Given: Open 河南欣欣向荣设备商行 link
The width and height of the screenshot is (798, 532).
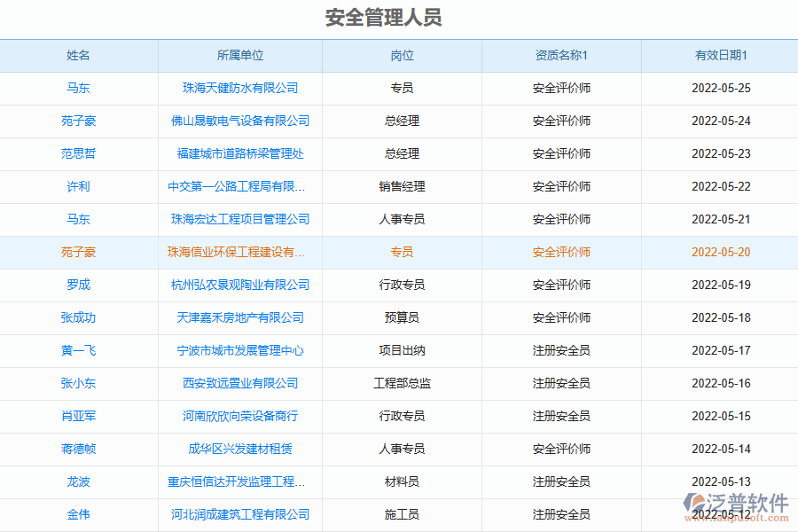Looking at the screenshot, I should (x=240, y=417).
